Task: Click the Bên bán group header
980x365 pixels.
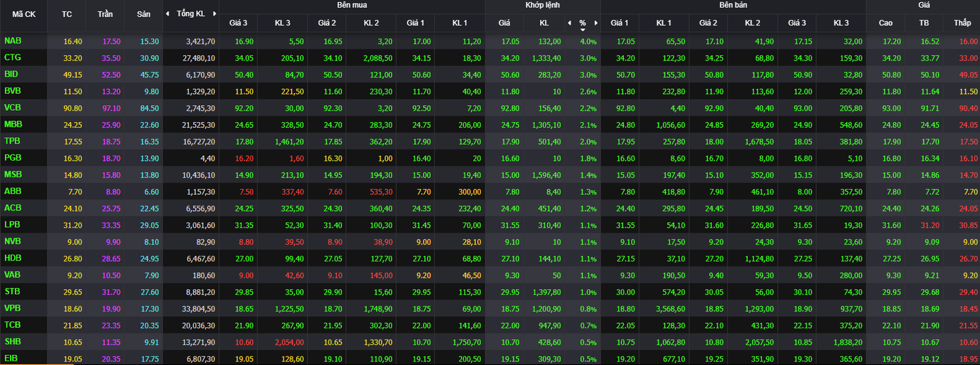Action: point(733,5)
